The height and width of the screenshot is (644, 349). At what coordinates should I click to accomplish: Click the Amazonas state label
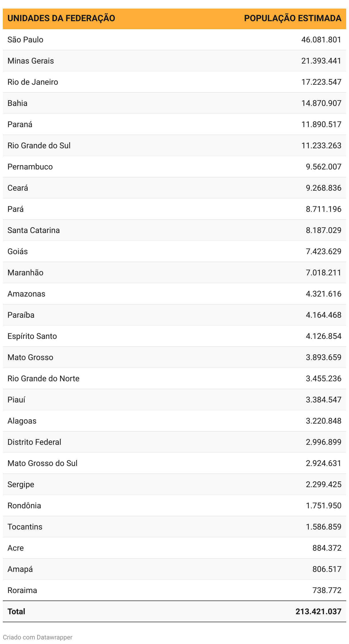tap(26, 294)
